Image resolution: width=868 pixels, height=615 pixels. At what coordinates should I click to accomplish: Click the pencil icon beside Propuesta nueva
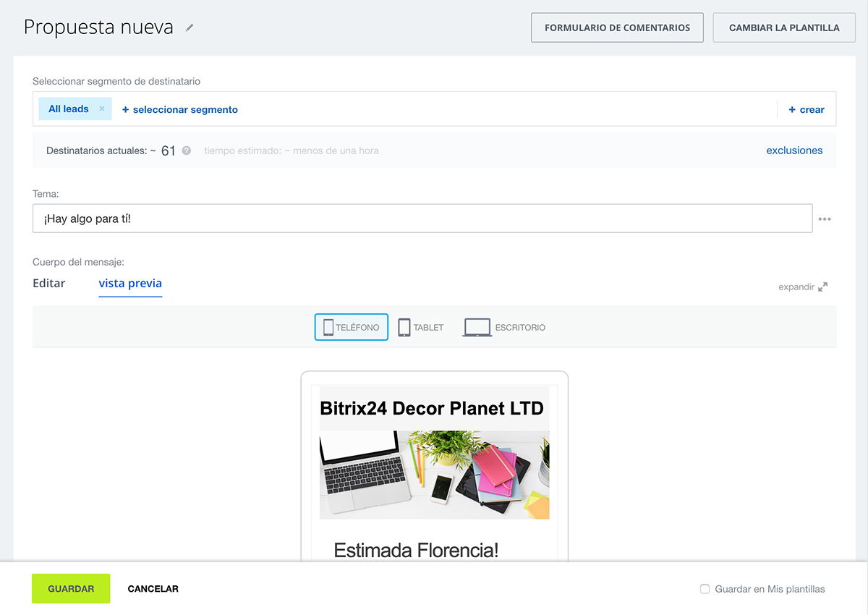tap(190, 27)
